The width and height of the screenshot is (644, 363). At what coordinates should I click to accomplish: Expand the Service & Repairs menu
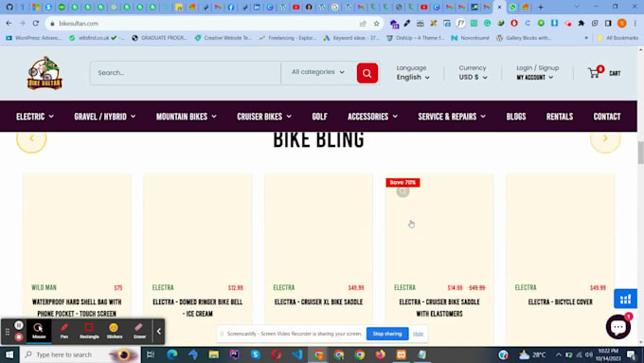click(452, 117)
